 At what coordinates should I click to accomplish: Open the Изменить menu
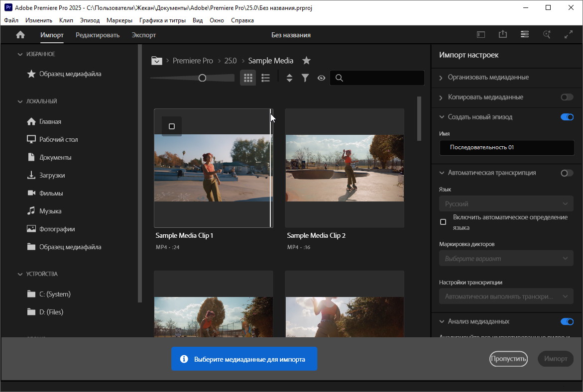39,20
